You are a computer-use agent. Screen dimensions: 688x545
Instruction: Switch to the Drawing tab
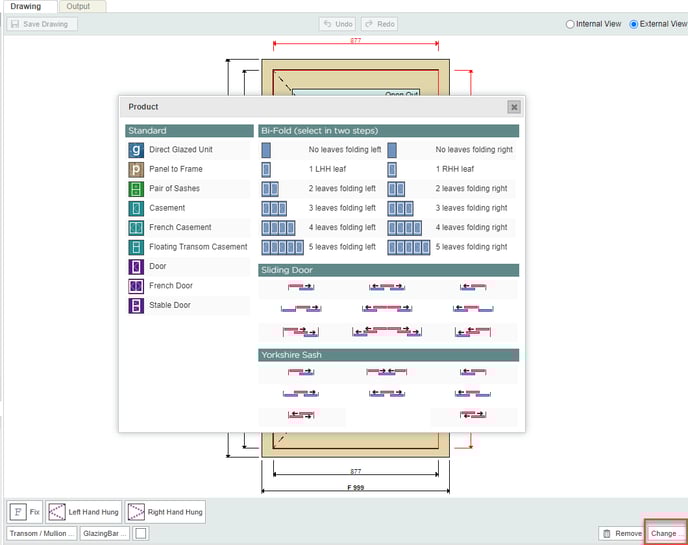pyautogui.click(x=26, y=6)
